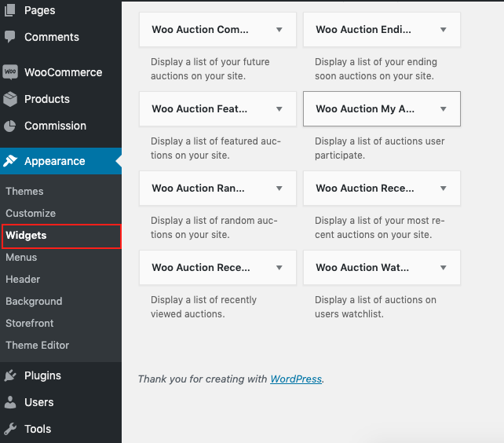
Task: Click the Tools wrench icon
Action: click(x=10, y=429)
